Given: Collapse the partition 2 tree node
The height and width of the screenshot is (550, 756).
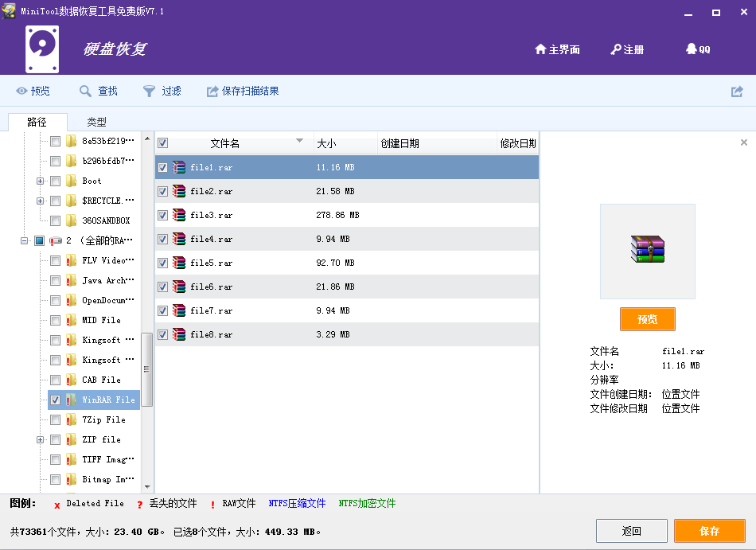Looking at the screenshot, I should click(x=25, y=240).
